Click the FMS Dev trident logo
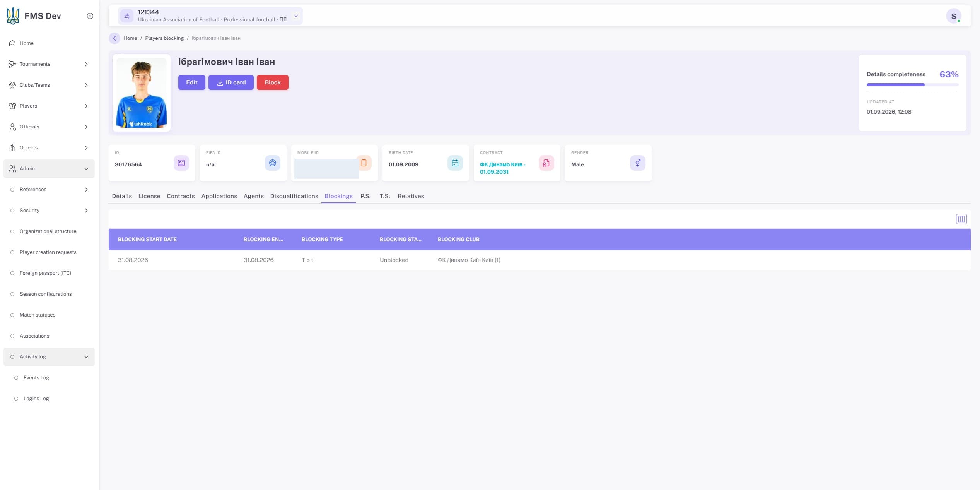The height and width of the screenshot is (490, 980). point(13,16)
